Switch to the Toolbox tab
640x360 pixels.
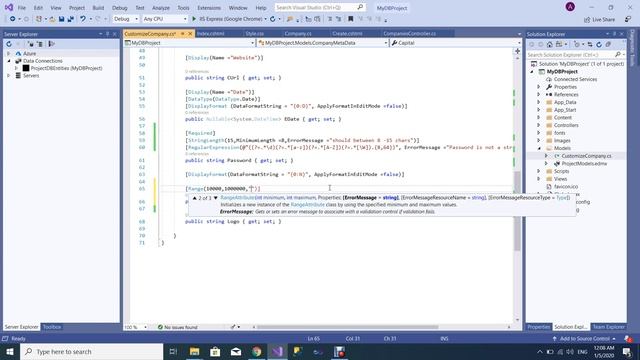[x=52, y=327]
